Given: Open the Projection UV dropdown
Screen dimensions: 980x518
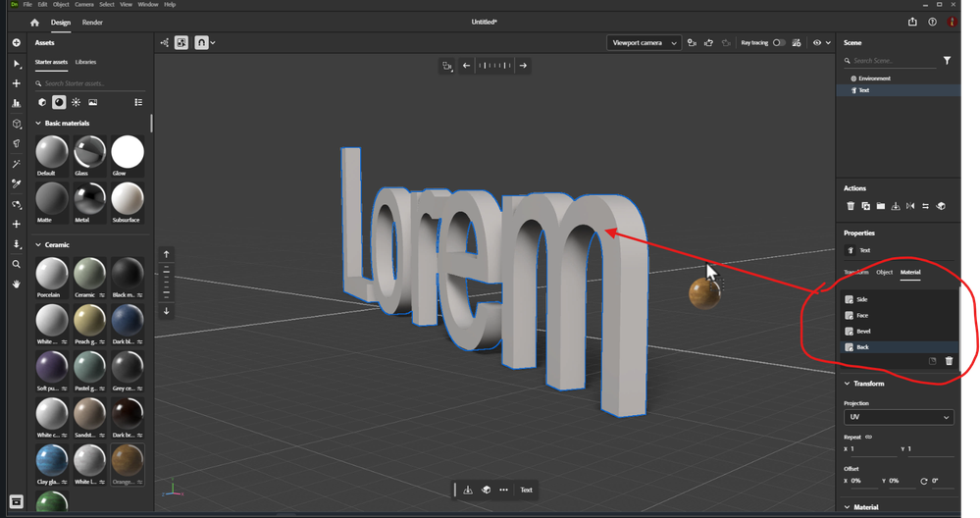Looking at the screenshot, I should coord(899,417).
